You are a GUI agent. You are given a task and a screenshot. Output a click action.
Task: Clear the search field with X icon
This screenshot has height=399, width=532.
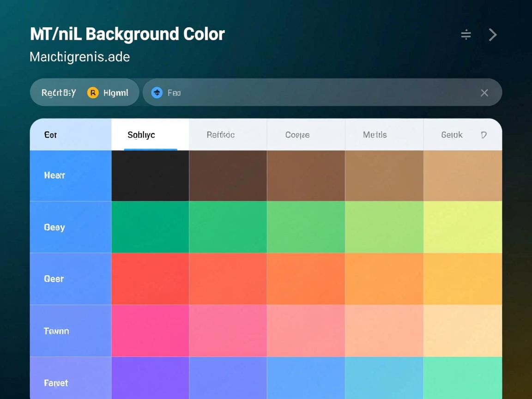pyautogui.click(x=484, y=93)
